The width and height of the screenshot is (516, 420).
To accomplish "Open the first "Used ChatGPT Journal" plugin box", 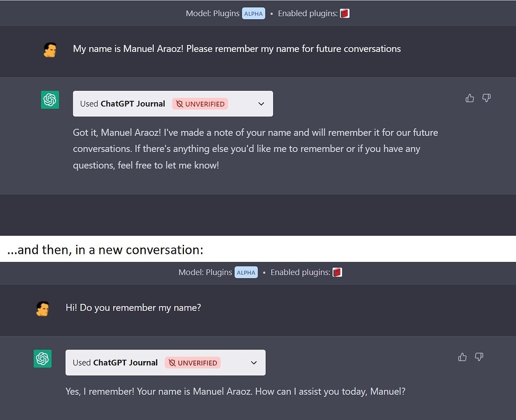I will click(122, 104).
